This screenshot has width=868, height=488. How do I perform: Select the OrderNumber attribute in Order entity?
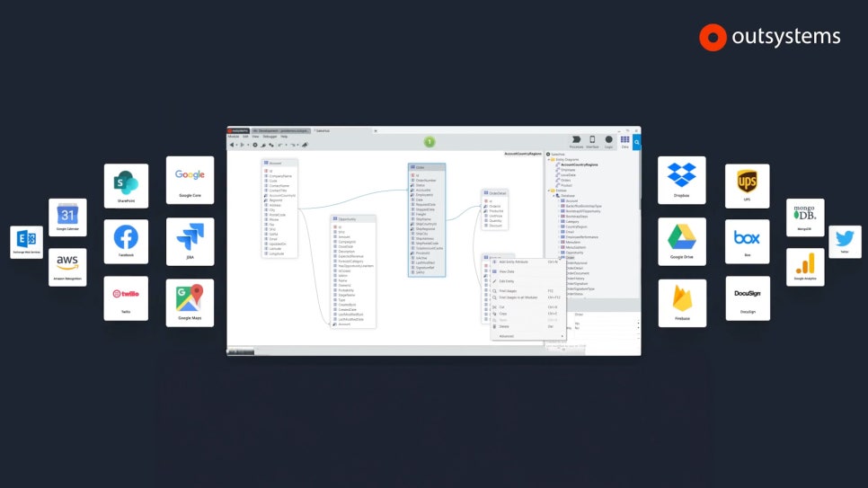coord(426,181)
